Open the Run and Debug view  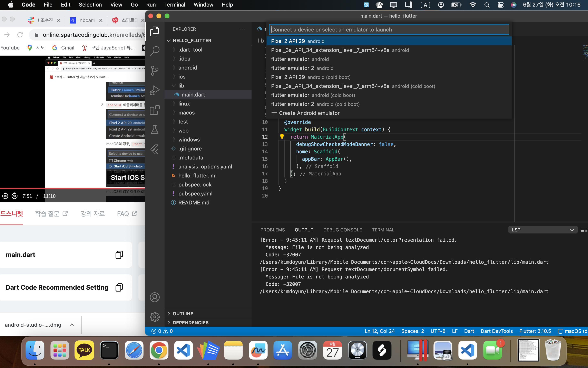click(x=155, y=90)
